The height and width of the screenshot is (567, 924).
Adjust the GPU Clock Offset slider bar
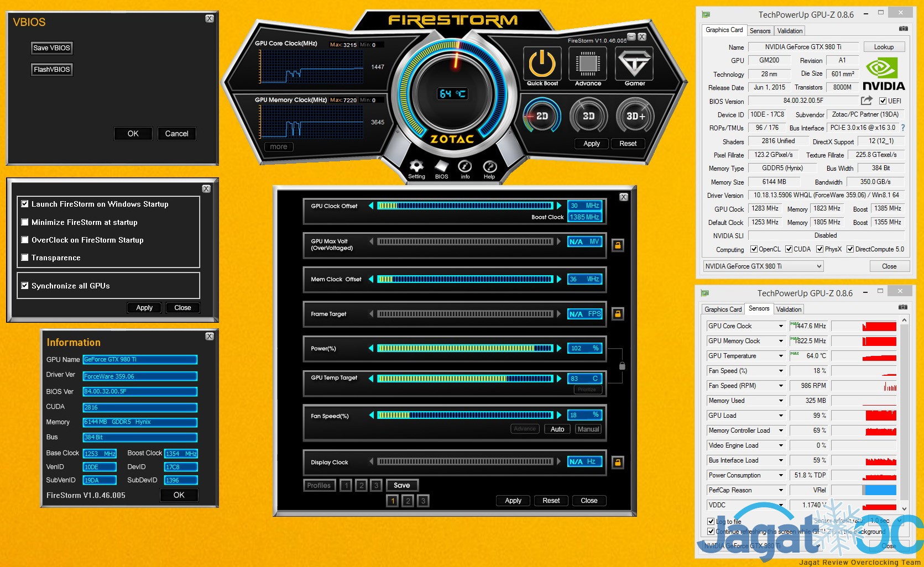pyautogui.click(x=465, y=206)
